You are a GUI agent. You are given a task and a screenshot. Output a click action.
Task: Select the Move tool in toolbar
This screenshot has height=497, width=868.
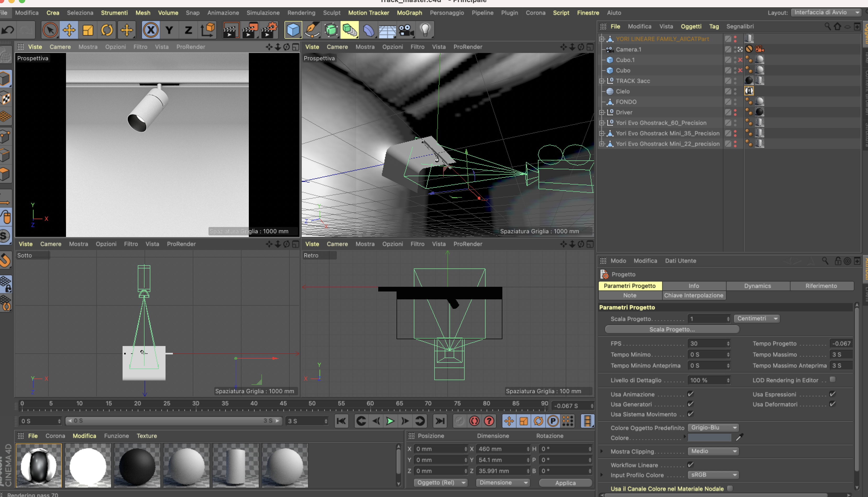coord(69,30)
